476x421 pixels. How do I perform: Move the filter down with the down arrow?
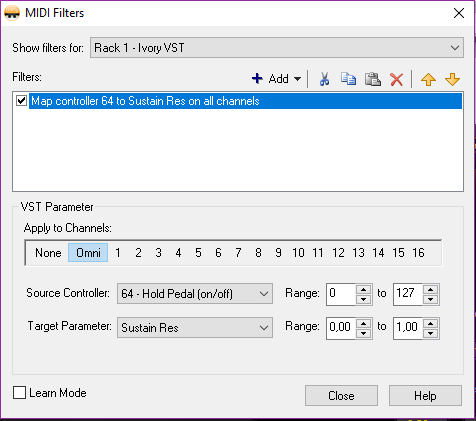click(x=452, y=80)
